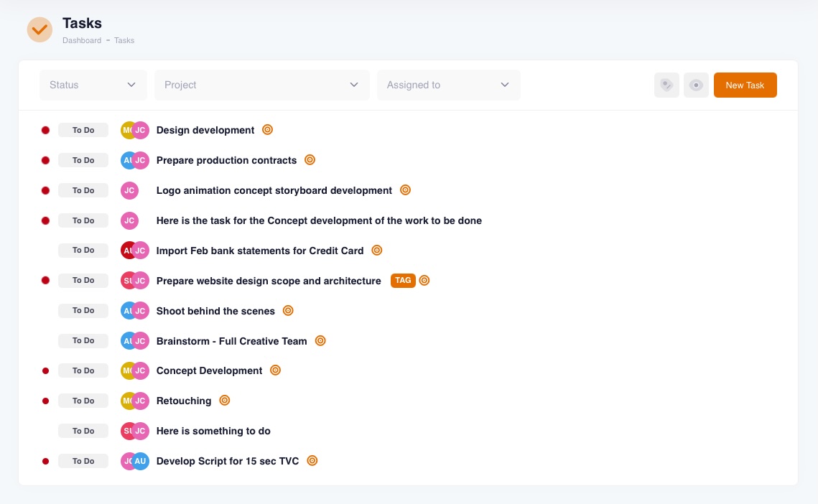Toggle To Do status for Here is something to do
Viewport: 818px width, 504px height.
83,431
